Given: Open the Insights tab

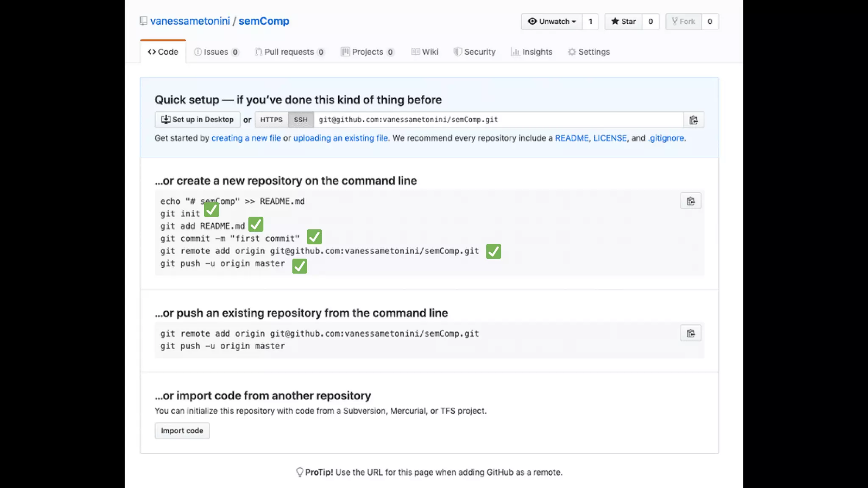Looking at the screenshot, I should coord(532,52).
